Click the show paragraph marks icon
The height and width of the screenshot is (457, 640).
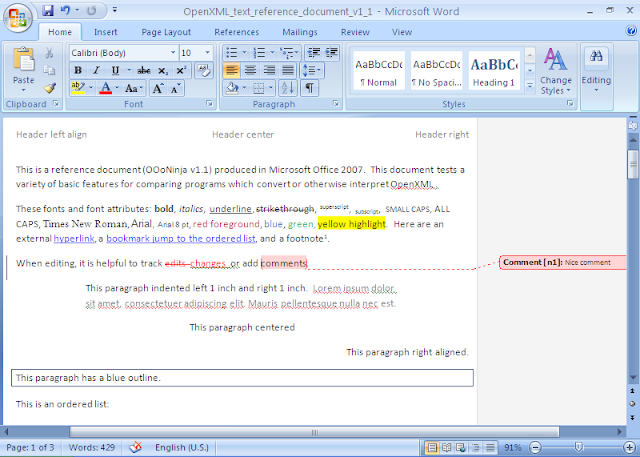coord(310,88)
